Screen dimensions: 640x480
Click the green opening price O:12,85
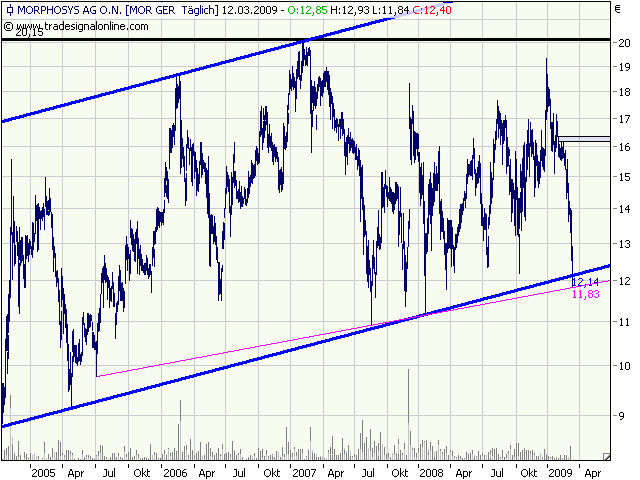tap(308, 9)
